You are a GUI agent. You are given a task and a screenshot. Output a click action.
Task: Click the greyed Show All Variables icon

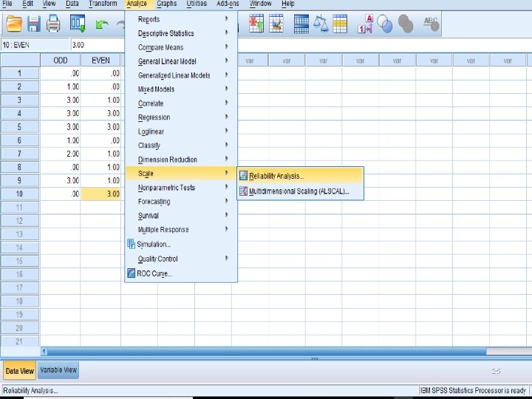click(x=406, y=24)
